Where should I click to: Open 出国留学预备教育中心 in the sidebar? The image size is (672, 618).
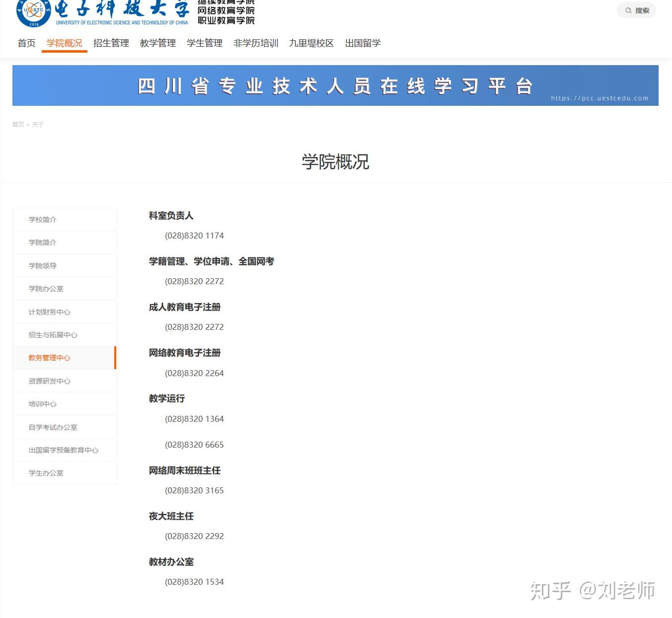click(x=65, y=450)
